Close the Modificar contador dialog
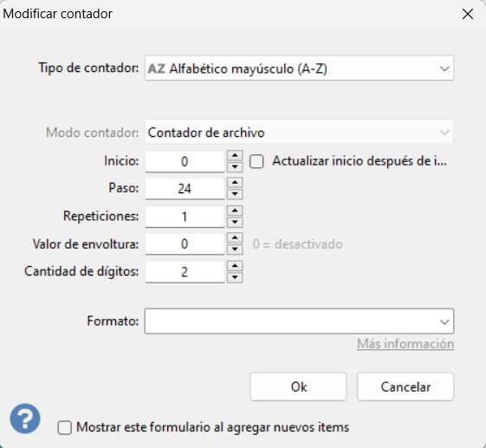This screenshot has height=448, width=486. click(x=468, y=14)
